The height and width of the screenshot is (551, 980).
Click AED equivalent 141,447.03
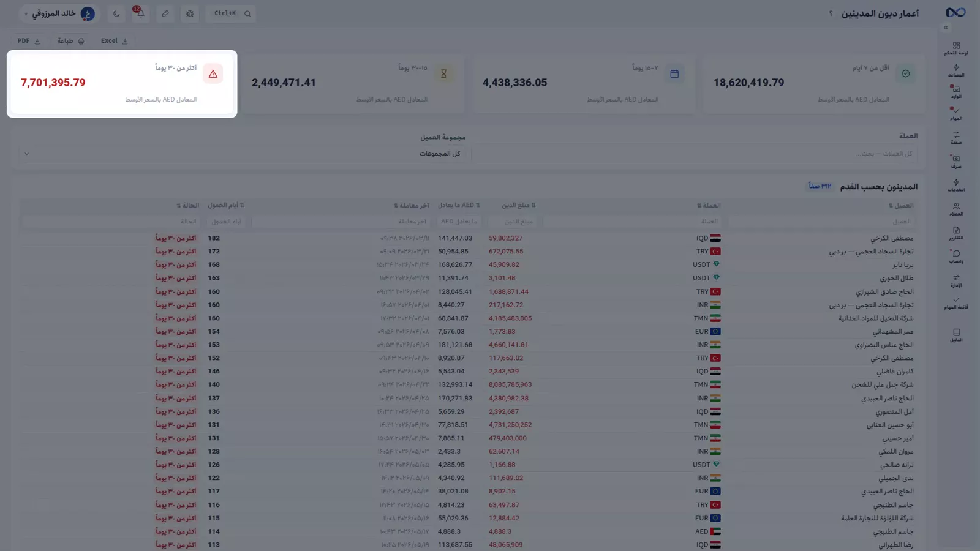click(455, 238)
